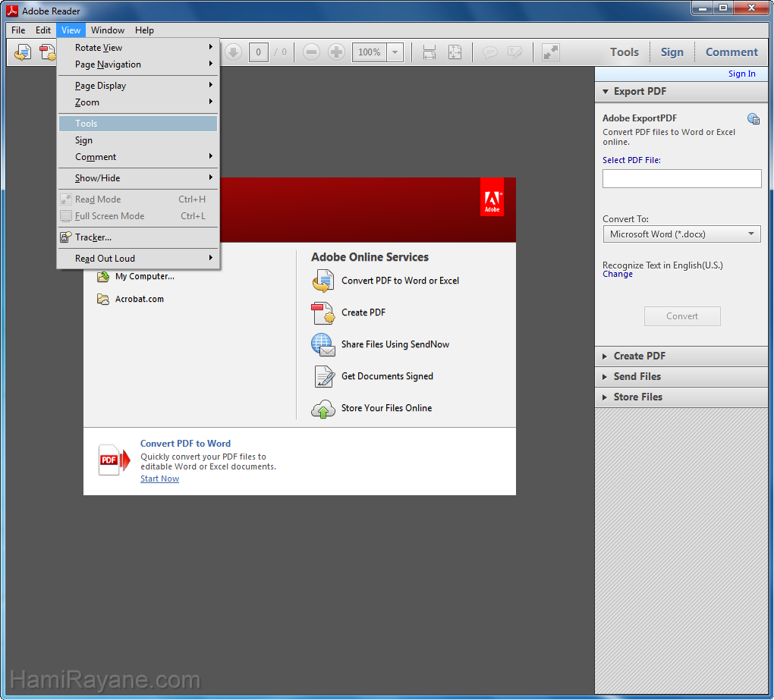Click the fit one full page icon
The height and width of the screenshot is (700, 774).
tap(455, 52)
